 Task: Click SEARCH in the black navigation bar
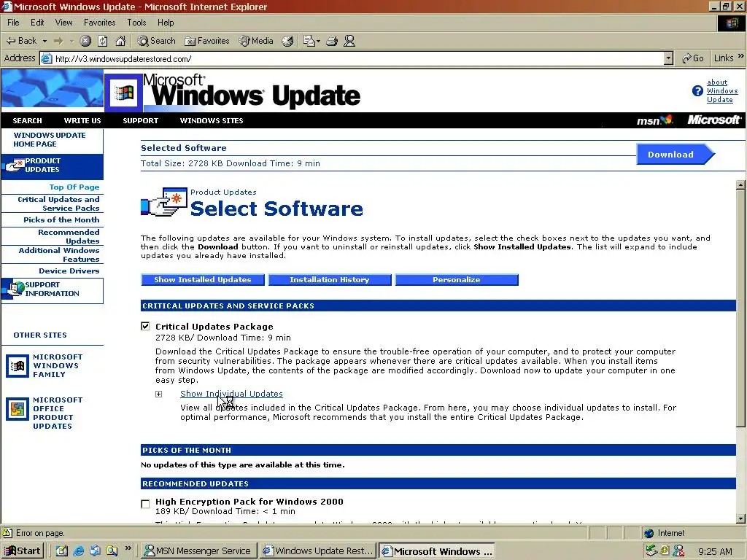(27, 120)
